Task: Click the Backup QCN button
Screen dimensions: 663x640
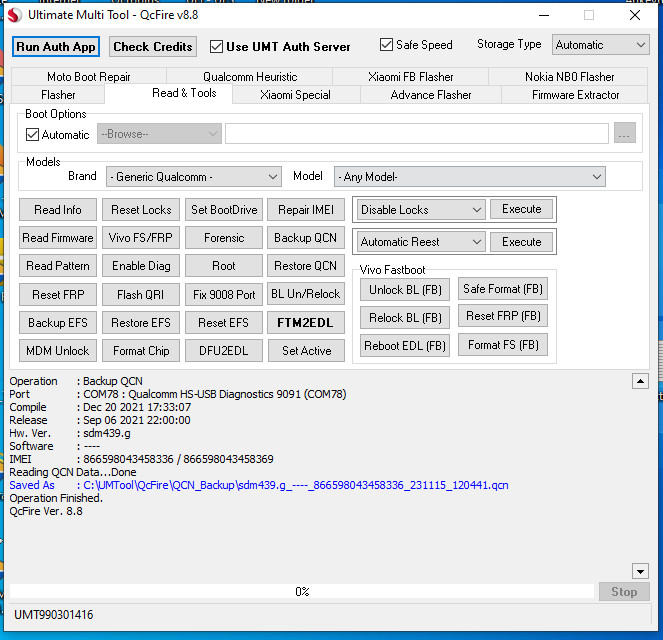Action: point(305,238)
